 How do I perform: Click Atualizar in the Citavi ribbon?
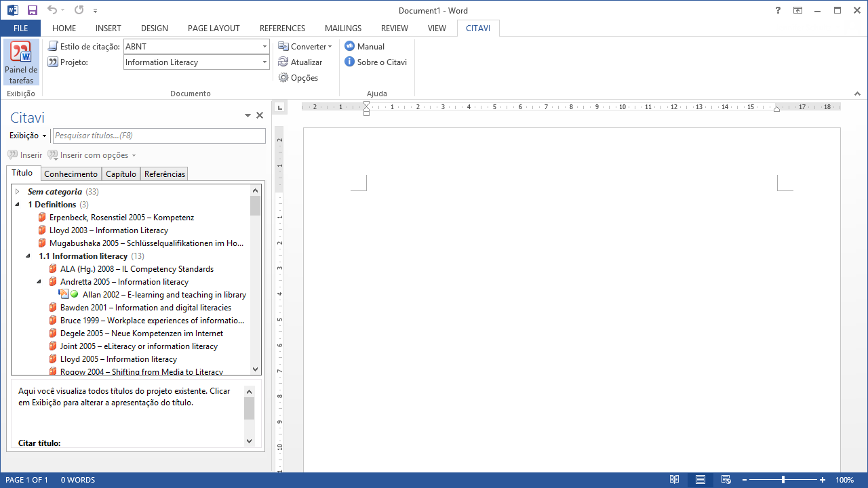pos(300,62)
